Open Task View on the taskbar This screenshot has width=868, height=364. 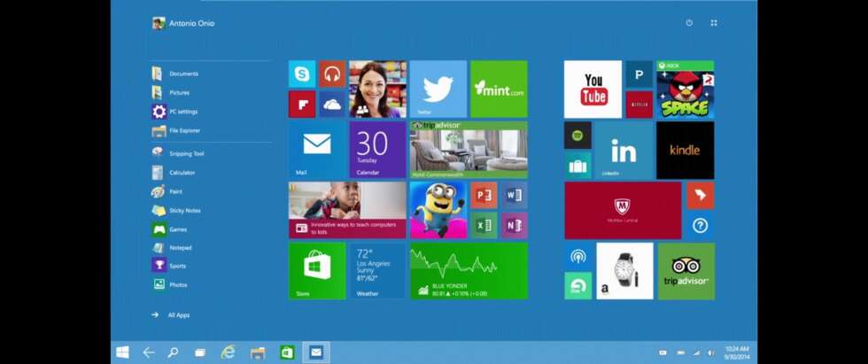tap(200, 352)
